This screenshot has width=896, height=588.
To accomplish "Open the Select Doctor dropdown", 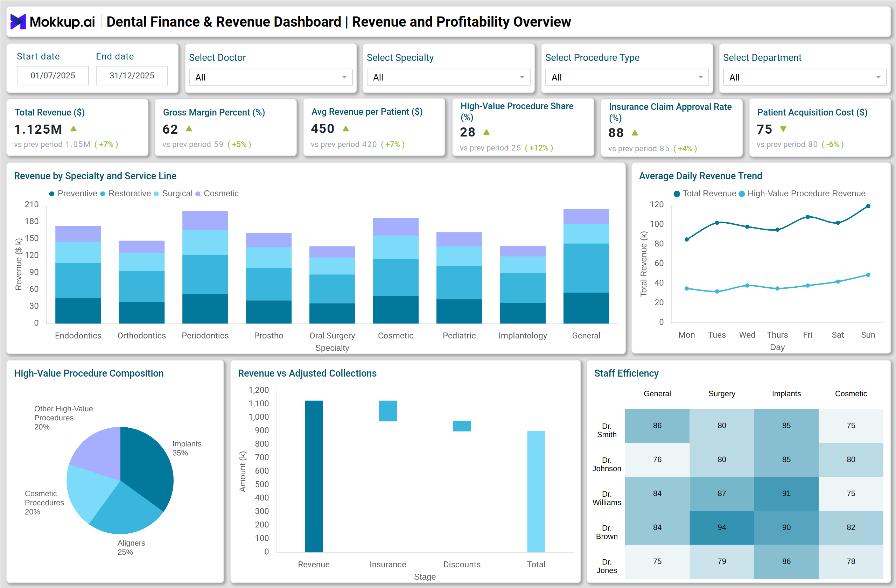I will tap(271, 77).
